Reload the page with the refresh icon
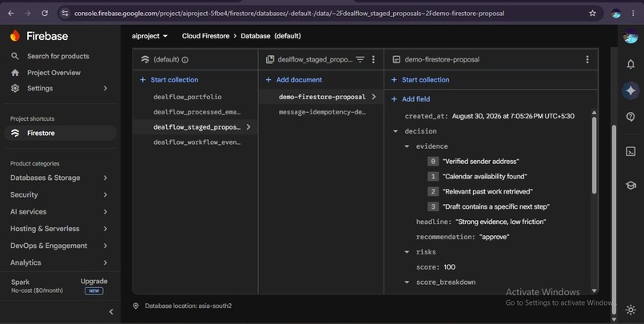Screen dimensions: 644x324 tap(45, 13)
